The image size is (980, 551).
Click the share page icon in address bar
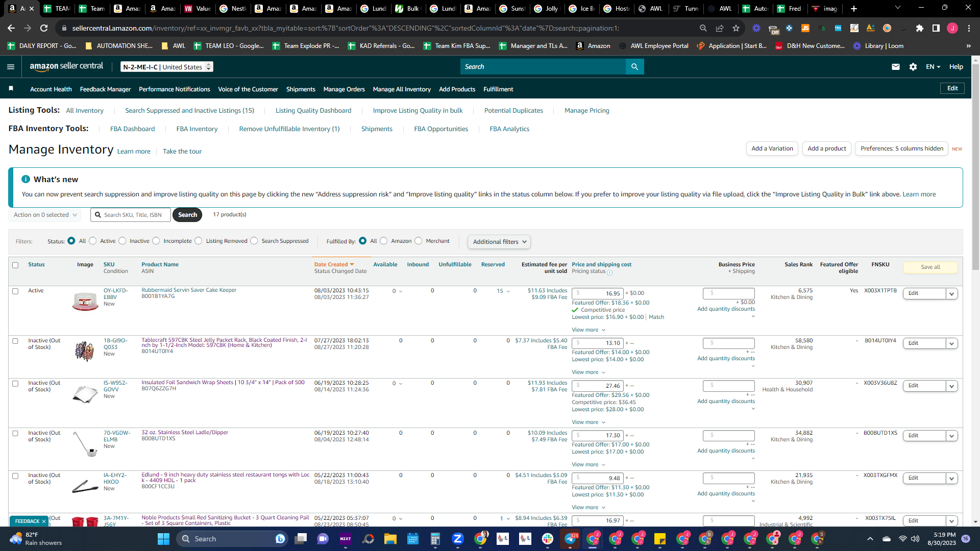click(720, 28)
